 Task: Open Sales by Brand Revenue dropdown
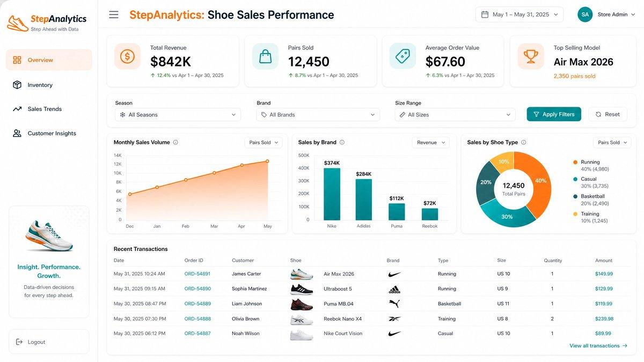431,143
